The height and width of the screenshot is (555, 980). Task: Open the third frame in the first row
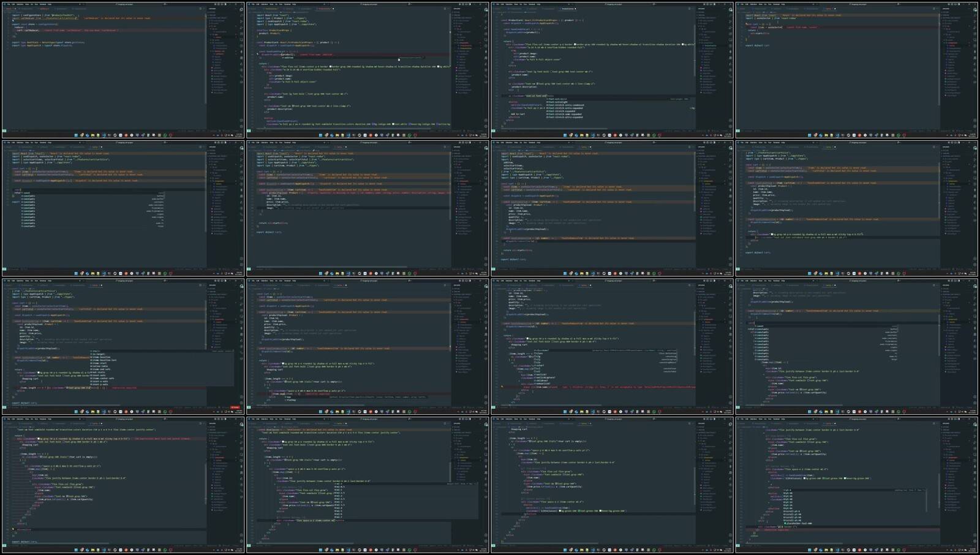(612, 70)
